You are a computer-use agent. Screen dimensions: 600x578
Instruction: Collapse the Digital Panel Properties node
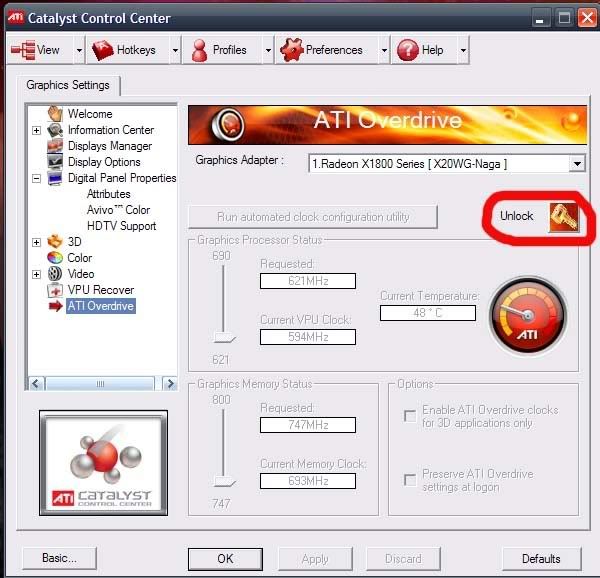[36, 178]
